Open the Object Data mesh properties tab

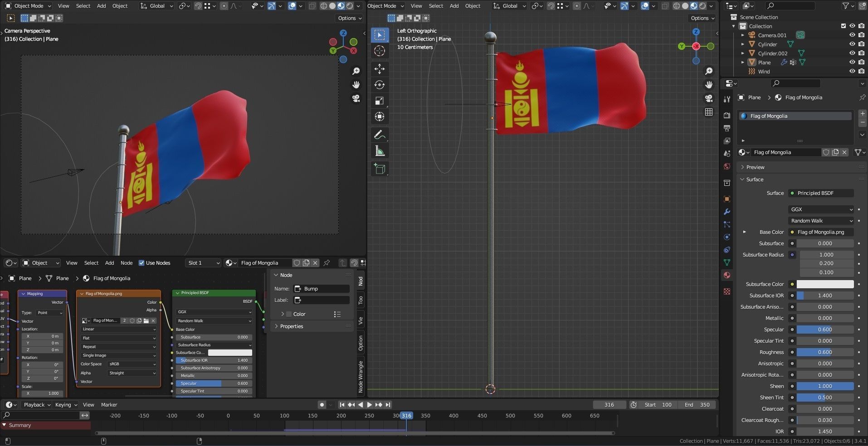(727, 262)
